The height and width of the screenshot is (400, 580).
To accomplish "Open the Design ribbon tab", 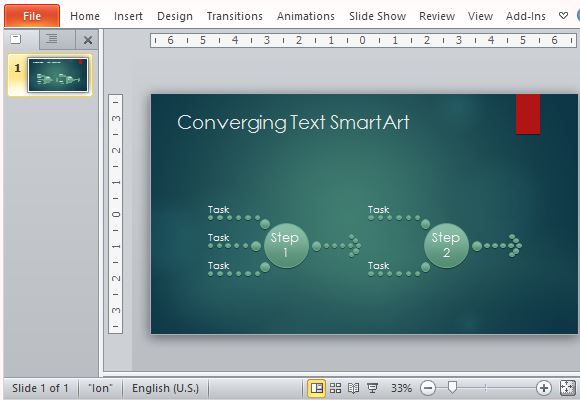I will pyautogui.click(x=175, y=16).
